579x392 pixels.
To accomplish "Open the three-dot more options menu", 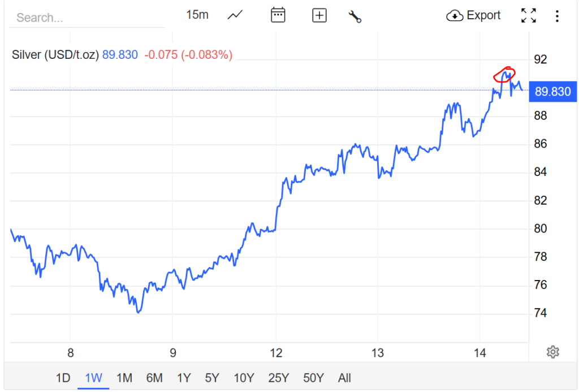I will pos(557,16).
